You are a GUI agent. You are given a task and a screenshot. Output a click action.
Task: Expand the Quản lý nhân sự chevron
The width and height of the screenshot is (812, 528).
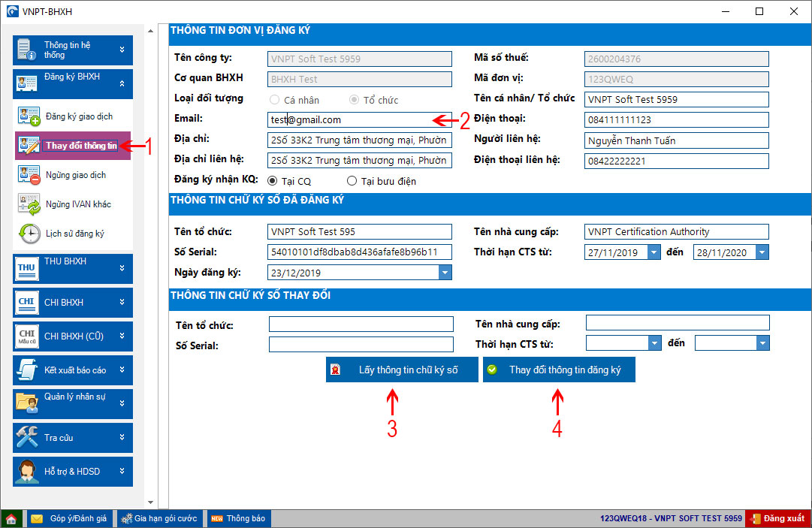(122, 403)
